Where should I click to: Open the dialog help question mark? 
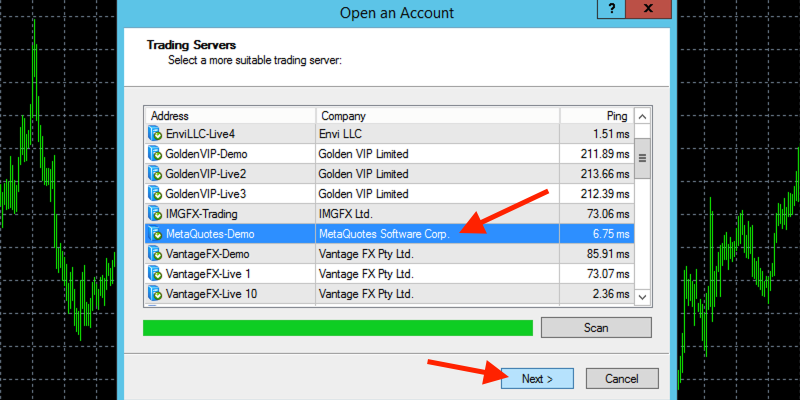click(x=611, y=9)
